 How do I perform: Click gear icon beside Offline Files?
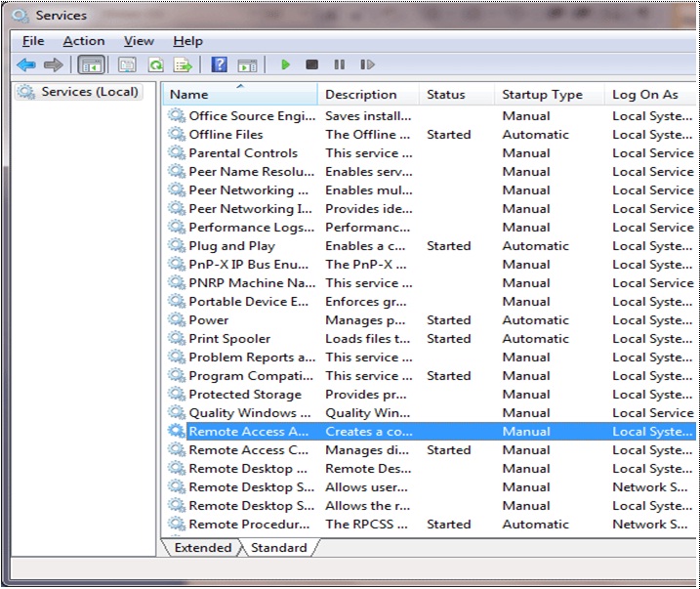[177, 135]
